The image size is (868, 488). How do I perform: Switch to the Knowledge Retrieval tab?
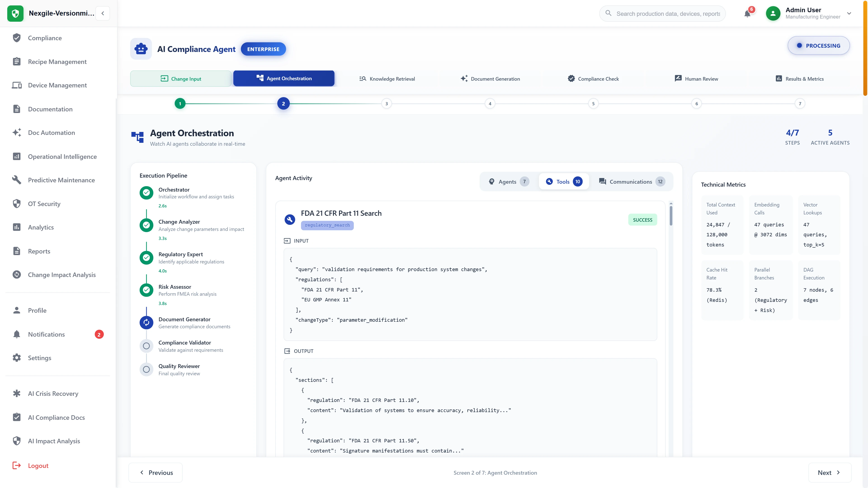tap(387, 78)
